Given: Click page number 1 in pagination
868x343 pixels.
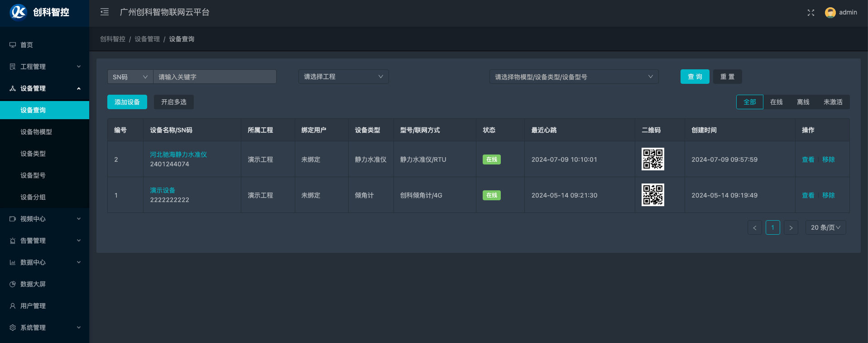Looking at the screenshot, I should [773, 227].
